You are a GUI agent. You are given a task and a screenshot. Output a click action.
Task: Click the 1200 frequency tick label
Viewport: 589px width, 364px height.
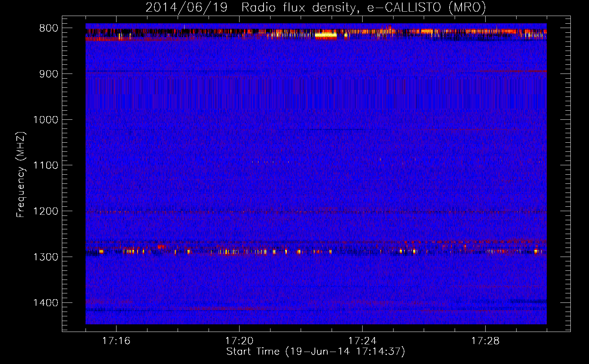tap(46, 211)
